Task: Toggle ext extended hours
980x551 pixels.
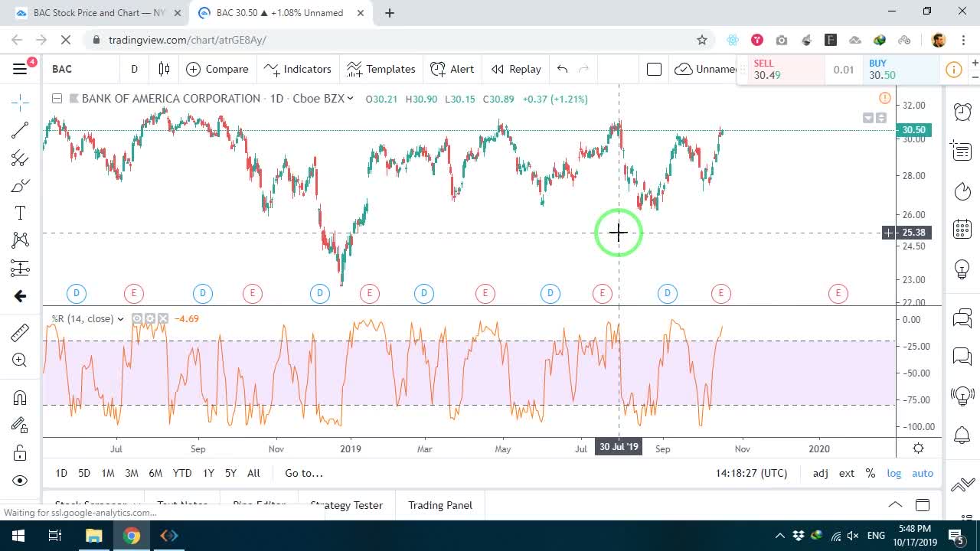Action: (x=847, y=473)
